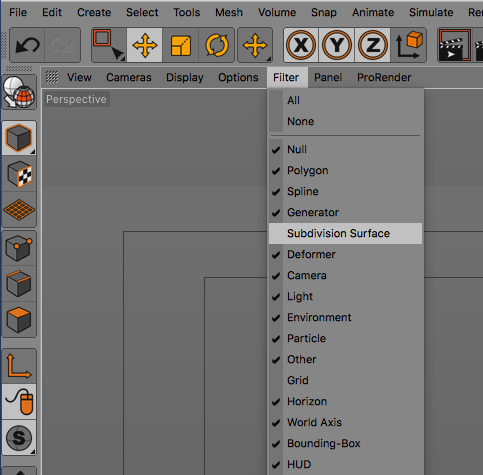The image size is (483, 475).
Task: Uncheck the Deformer filter
Action: (x=345, y=254)
